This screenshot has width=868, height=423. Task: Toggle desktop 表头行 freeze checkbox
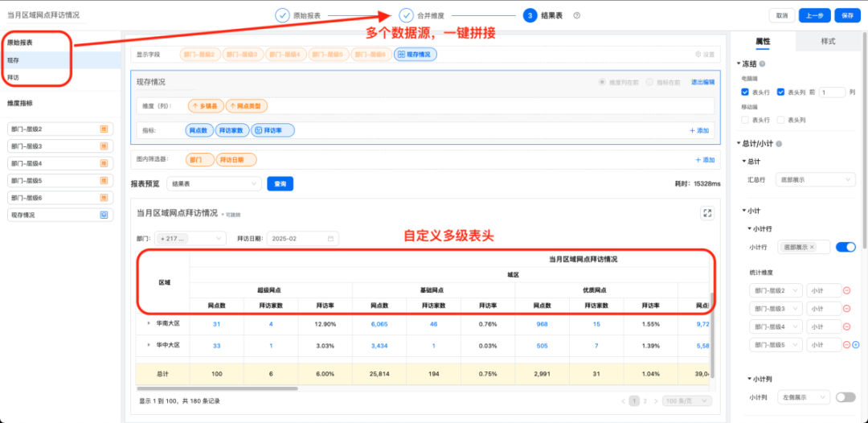[745, 92]
